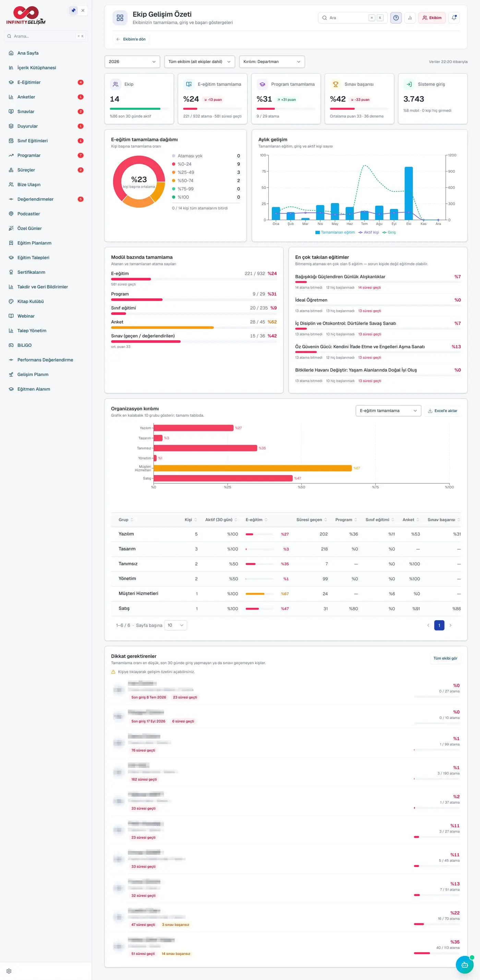This screenshot has height=980, width=480.
Task: Open the 2026 year dropdown
Action: pyautogui.click(x=132, y=62)
